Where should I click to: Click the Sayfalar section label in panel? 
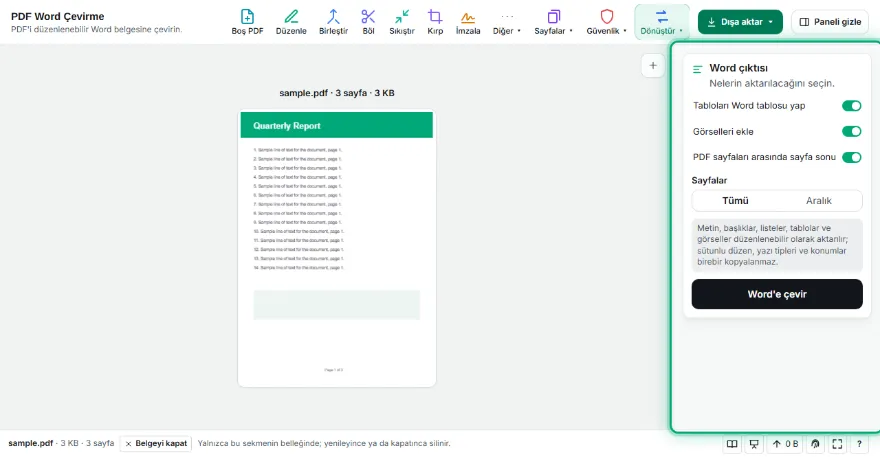pyautogui.click(x=709, y=180)
